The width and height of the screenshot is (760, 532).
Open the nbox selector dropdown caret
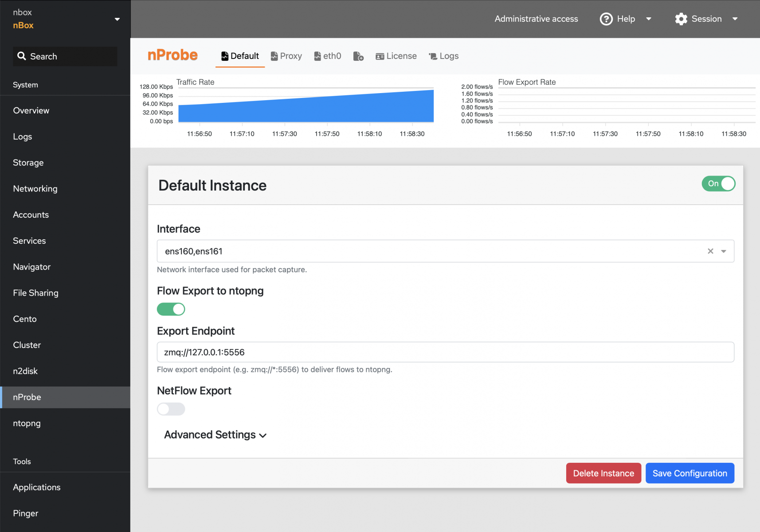117,19
